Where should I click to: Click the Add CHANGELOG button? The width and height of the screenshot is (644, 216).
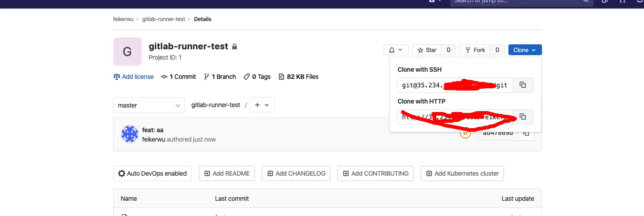point(296,173)
